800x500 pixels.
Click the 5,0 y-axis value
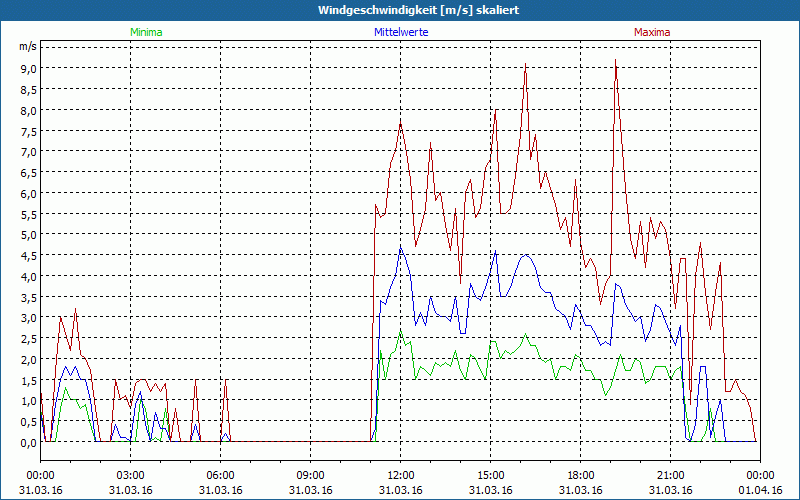(x=29, y=235)
